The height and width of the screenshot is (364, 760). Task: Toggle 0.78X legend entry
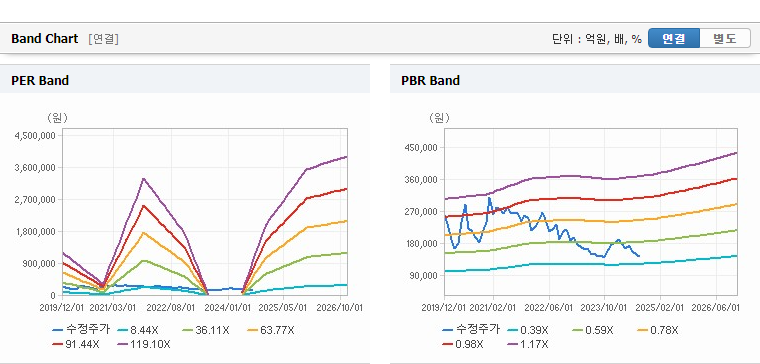tap(657, 330)
